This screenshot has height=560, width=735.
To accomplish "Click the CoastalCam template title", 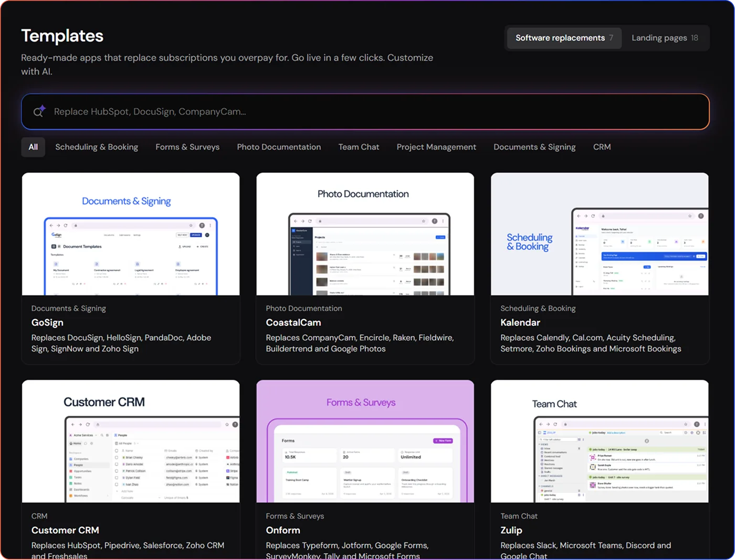I will pyautogui.click(x=293, y=322).
